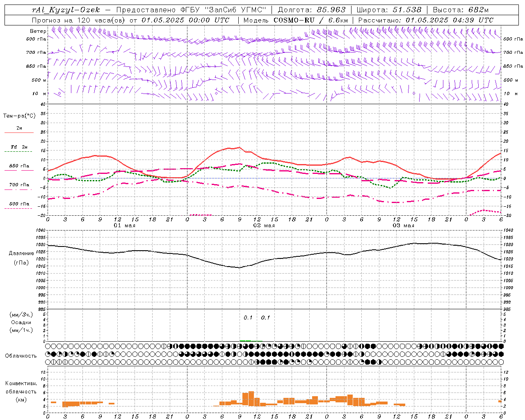Click the Давление pressure panel label
This screenshot has width=525, height=420.
coord(21,253)
